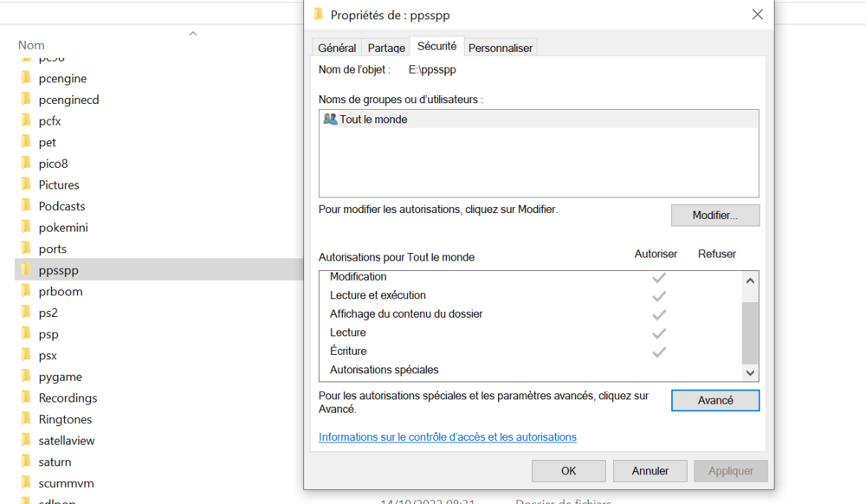Click the Recordings folder icon
This screenshot has width=866, height=504.
tap(25, 398)
